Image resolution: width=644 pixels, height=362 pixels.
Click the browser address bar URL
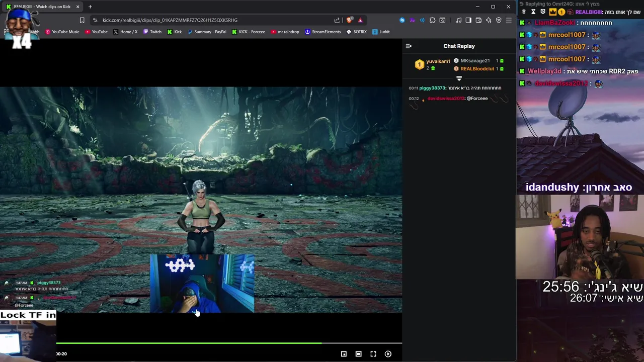[170, 20]
